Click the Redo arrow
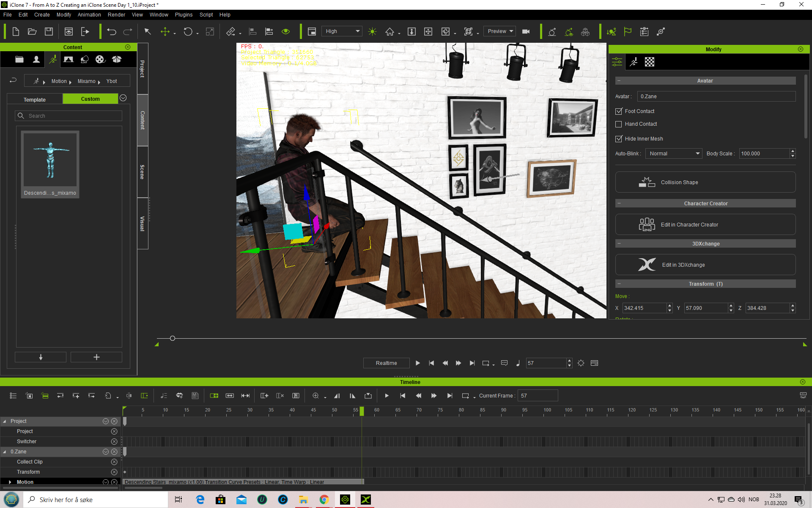Screen dimensions: 812x508 pos(128,31)
